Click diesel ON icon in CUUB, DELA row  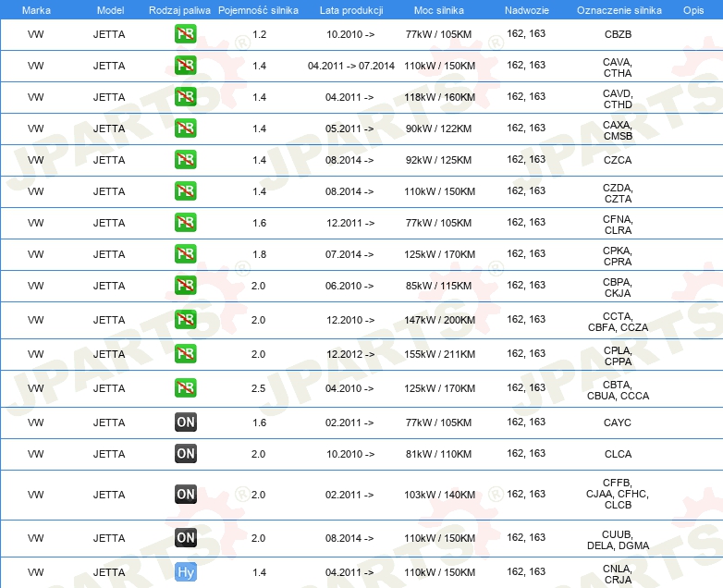(x=185, y=538)
